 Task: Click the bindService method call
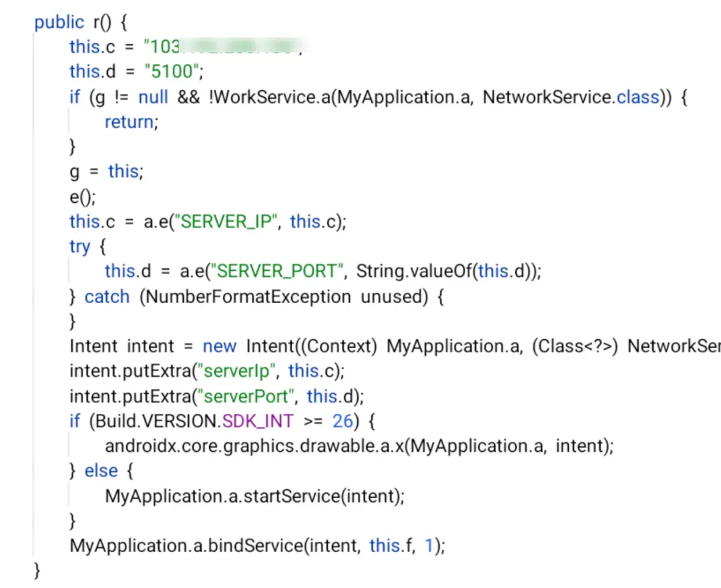[x=255, y=546]
